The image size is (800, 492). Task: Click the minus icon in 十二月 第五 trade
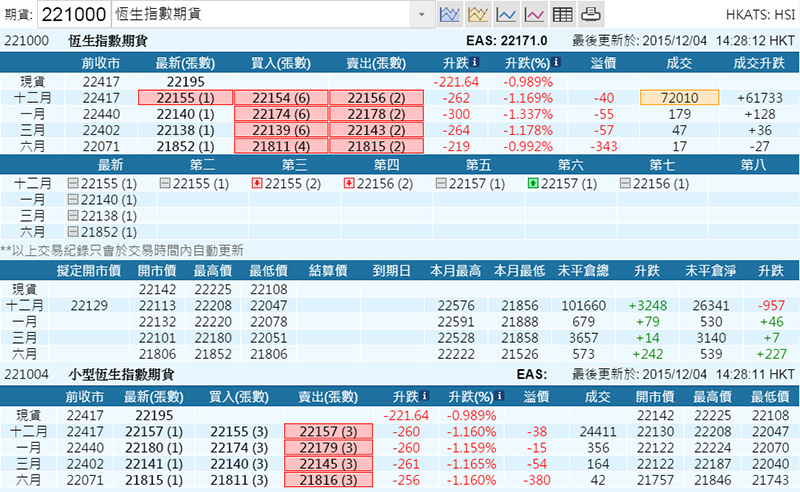[441, 183]
